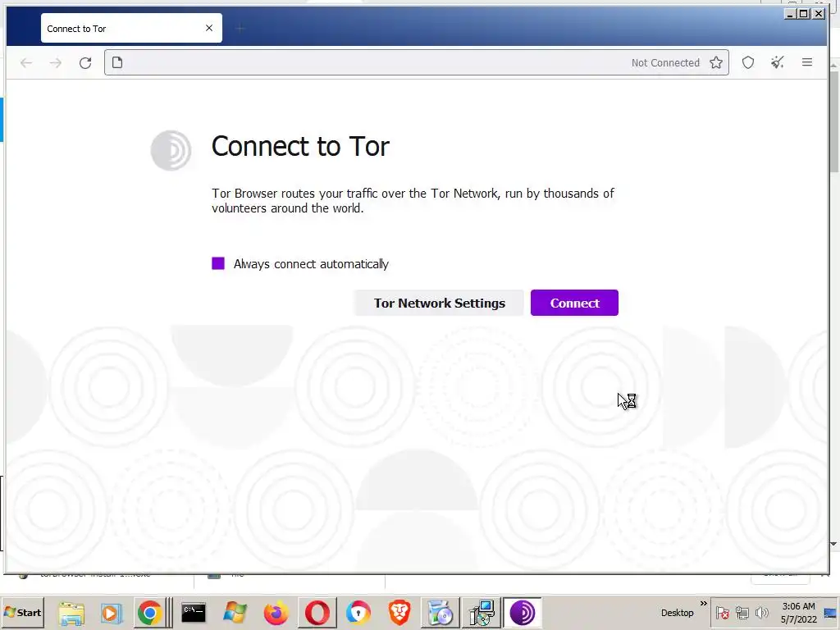
Task: Expand the Desktop toolbar chevron
Action: click(x=703, y=604)
